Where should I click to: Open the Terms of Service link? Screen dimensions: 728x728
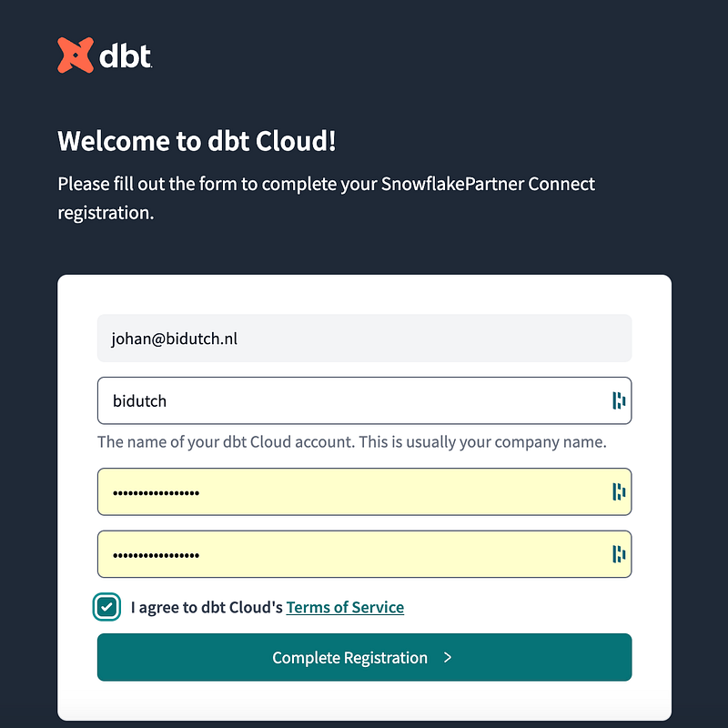(x=345, y=607)
